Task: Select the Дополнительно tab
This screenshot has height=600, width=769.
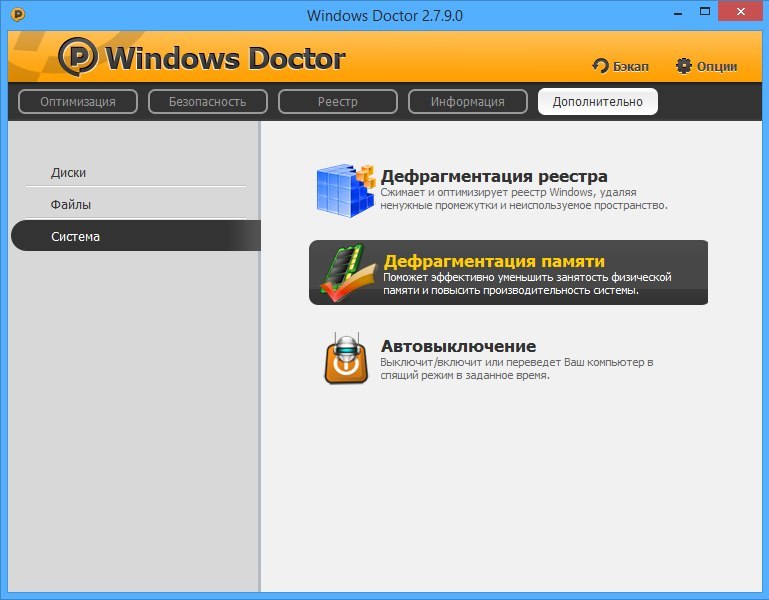Action: [x=598, y=102]
